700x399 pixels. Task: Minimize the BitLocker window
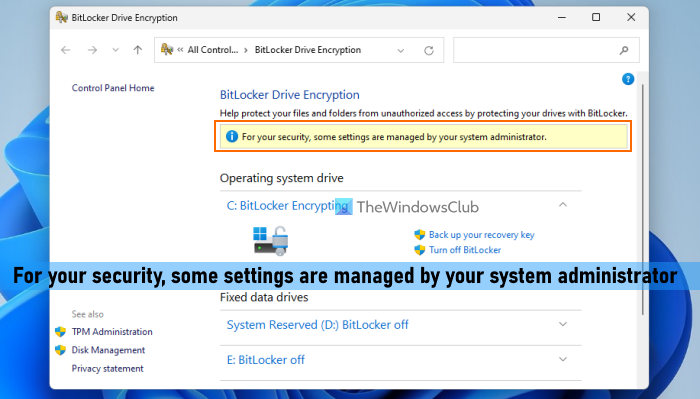[562, 17]
